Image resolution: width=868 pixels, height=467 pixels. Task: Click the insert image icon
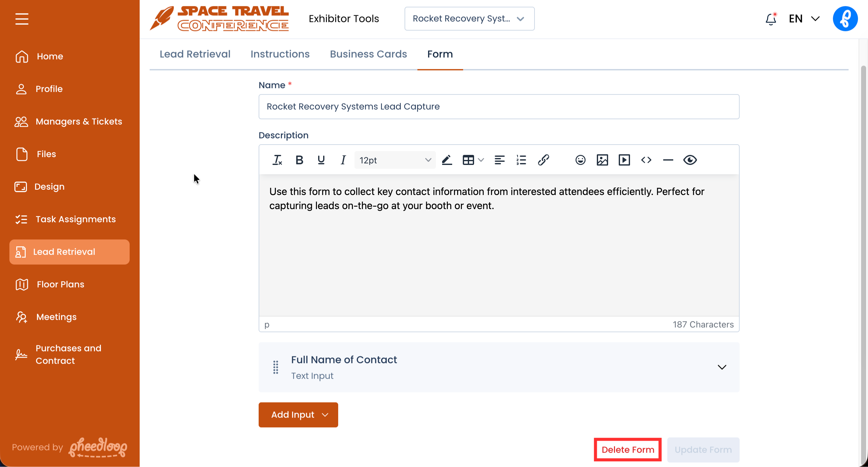602,160
